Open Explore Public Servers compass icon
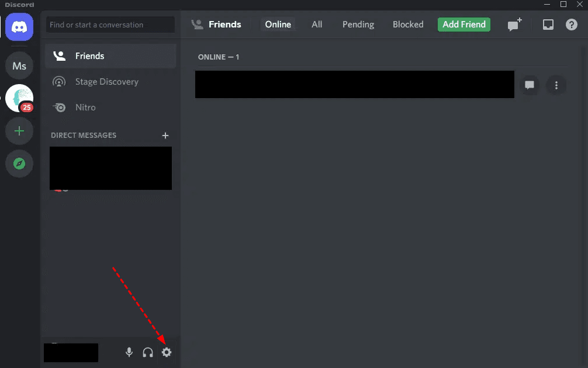Viewport: 588px width, 368px height. pyautogui.click(x=19, y=164)
